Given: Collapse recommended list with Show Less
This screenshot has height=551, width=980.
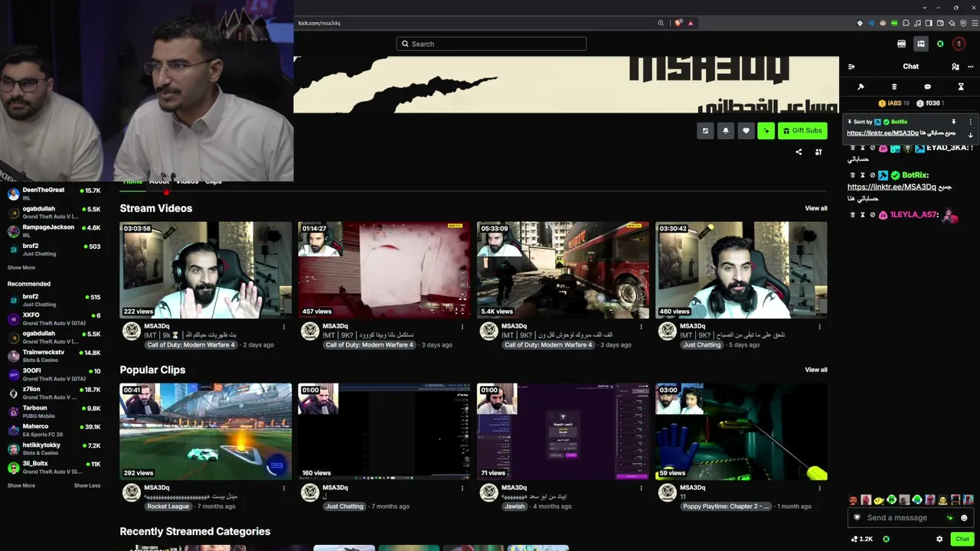Looking at the screenshot, I should [87, 486].
